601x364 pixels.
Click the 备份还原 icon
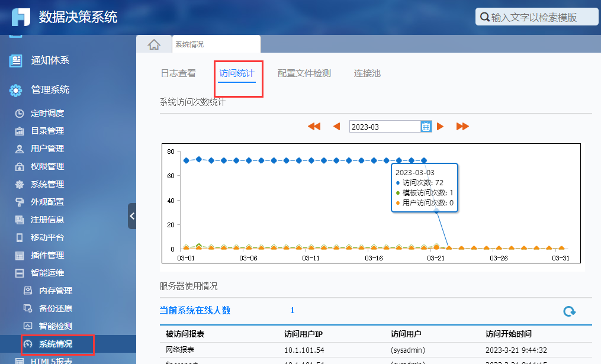point(28,308)
